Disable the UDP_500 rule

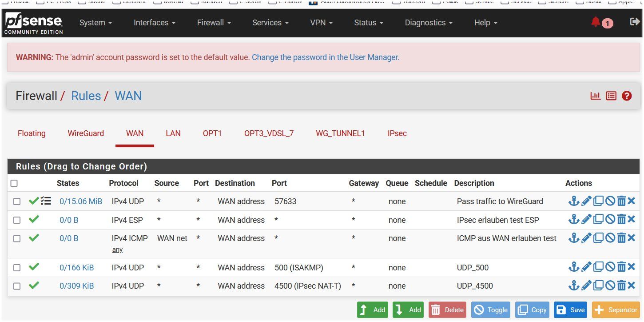coord(610,267)
